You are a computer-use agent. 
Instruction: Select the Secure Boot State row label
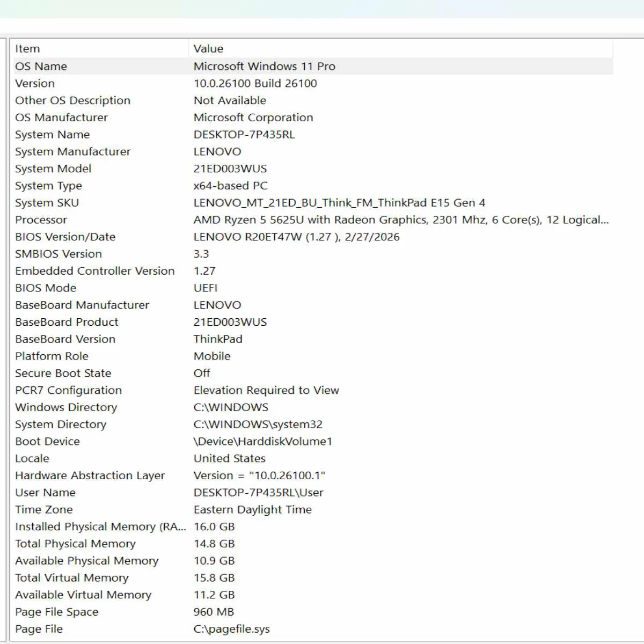(63, 374)
